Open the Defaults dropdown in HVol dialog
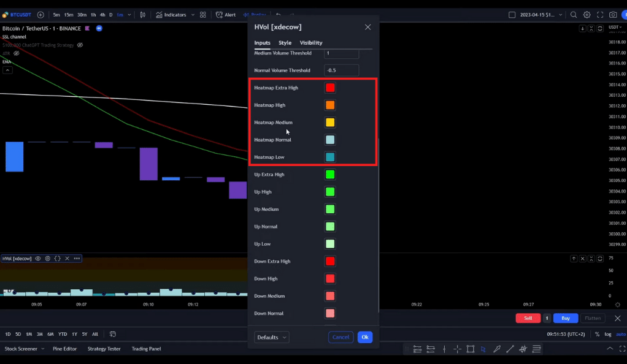The image size is (627, 364). click(x=272, y=337)
